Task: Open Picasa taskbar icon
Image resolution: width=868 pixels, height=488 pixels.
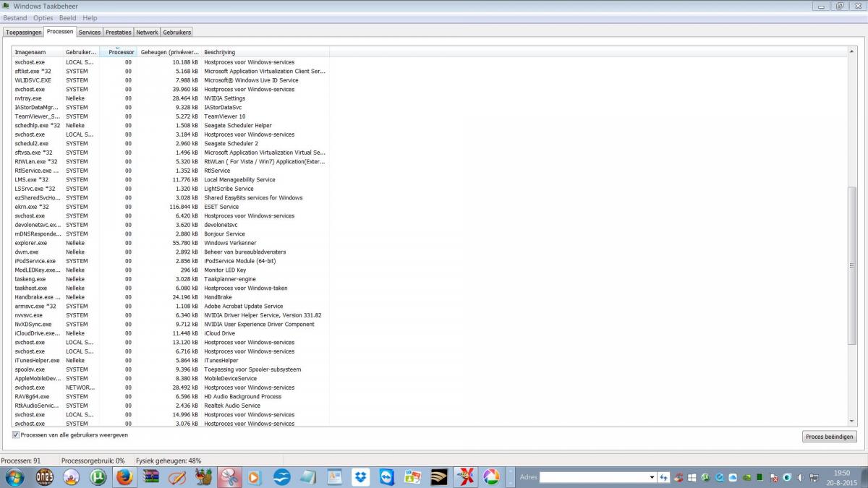Action: [x=491, y=477]
